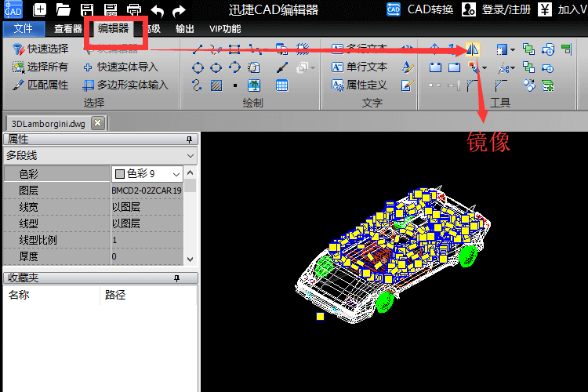Click the Mirror tool icon in Tools group
The image size is (588, 392).
[473, 50]
